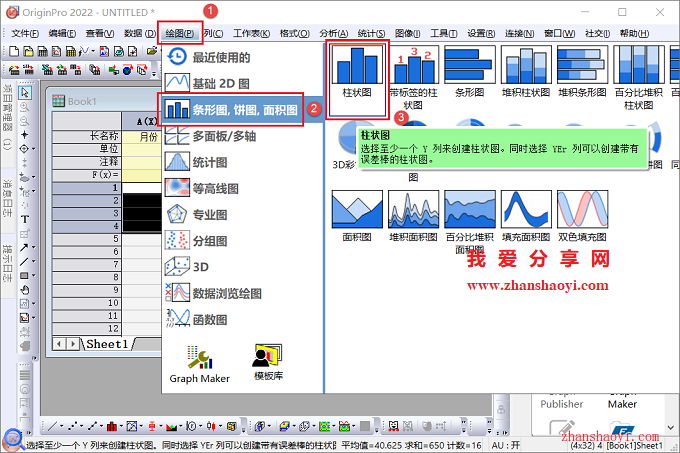Open the 帮助(H) help menu
This screenshot has width=680, height=453.
(x=634, y=33)
